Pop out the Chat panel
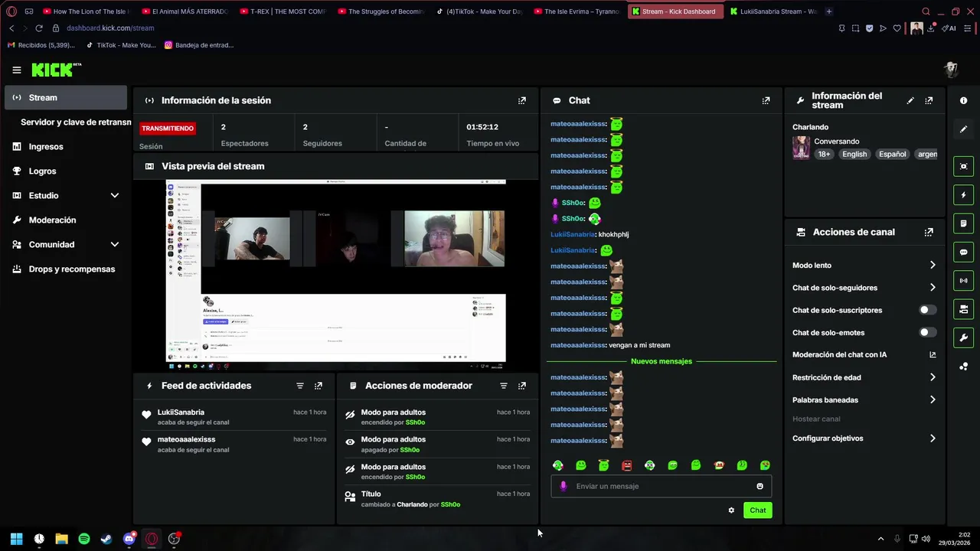 766,100
